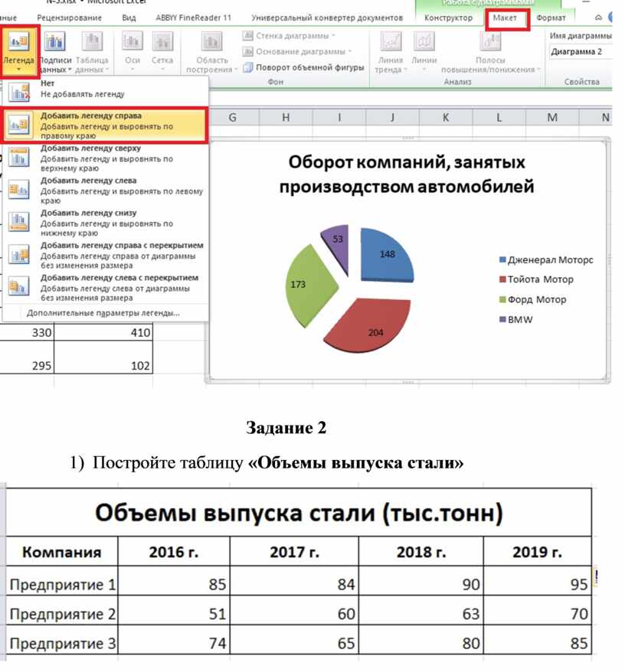Click the 2017 г. header cell
Screen dimensions: 625x672
[x=294, y=552]
